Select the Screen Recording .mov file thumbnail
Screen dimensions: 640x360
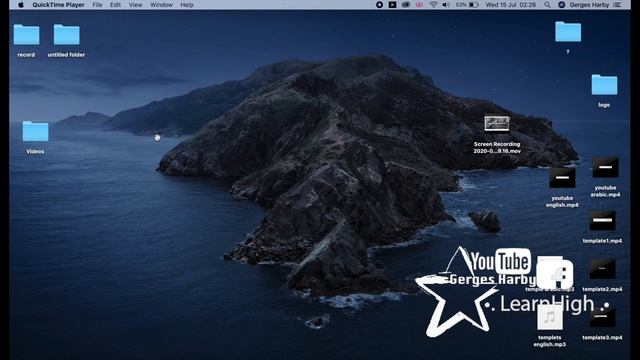click(497, 124)
